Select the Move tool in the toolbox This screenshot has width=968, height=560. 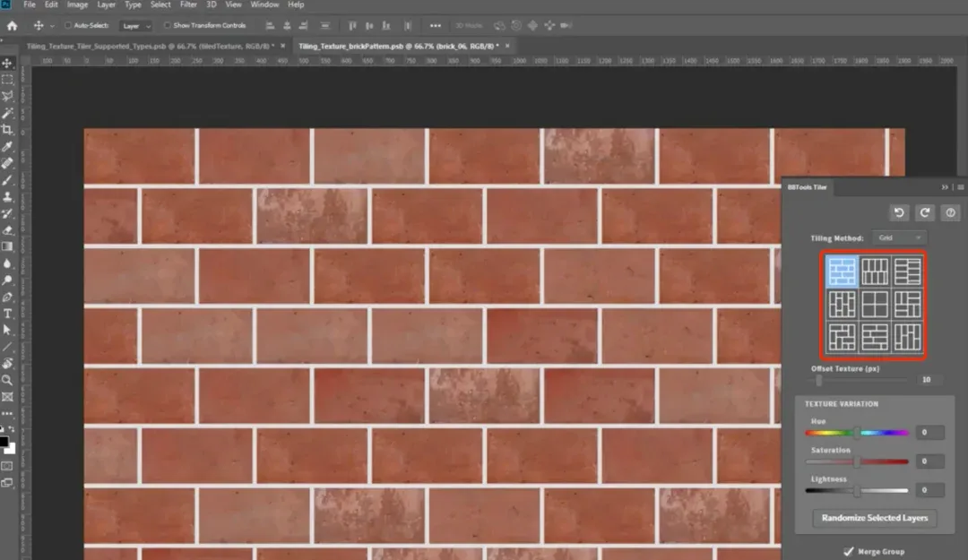(x=7, y=63)
